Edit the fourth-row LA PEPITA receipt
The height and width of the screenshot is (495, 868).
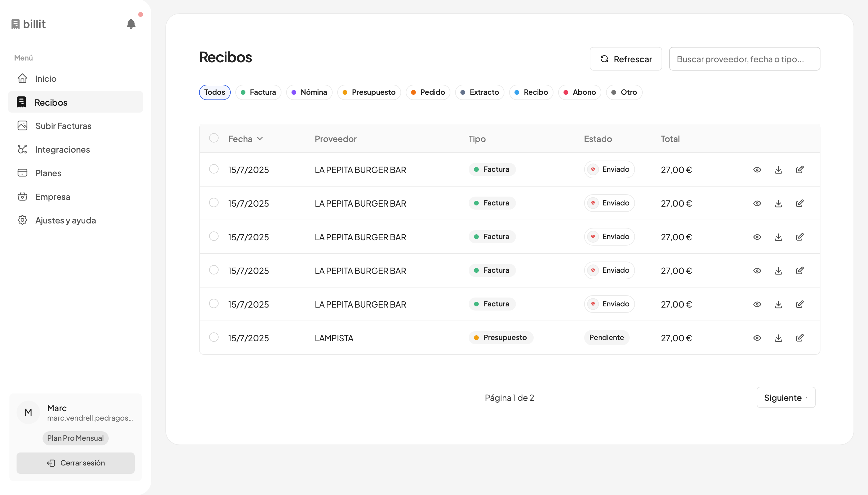800,270
